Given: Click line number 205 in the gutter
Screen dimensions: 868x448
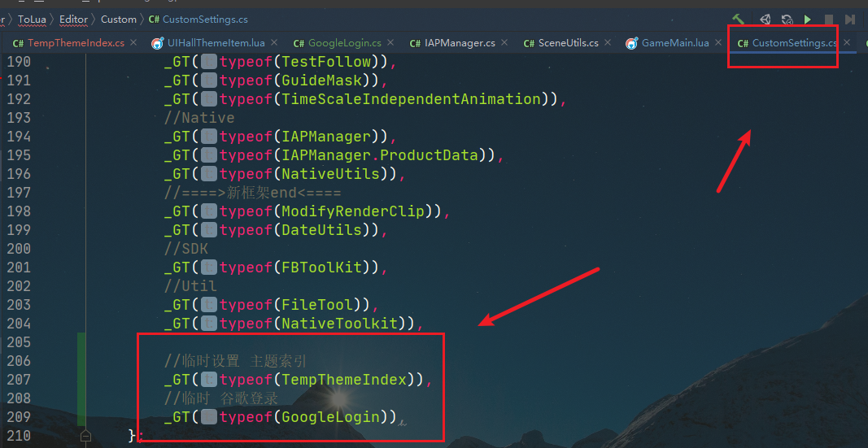Looking at the screenshot, I should [x=19, y=341].
